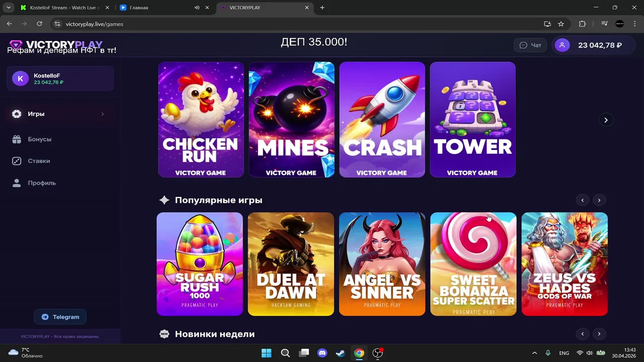This screenshot has height=362, width=644.
Task: Next arrow for Новинки недели
Action: coord(599,334)
